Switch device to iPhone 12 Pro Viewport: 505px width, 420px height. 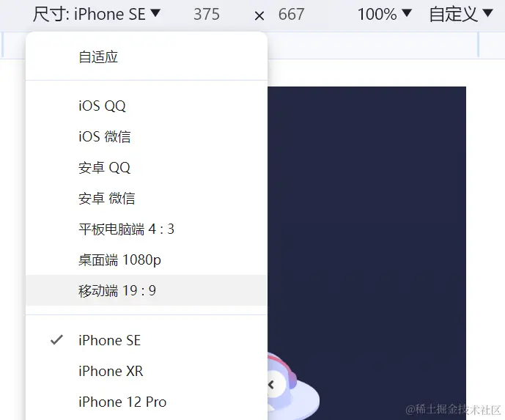(x=147, y=402)
